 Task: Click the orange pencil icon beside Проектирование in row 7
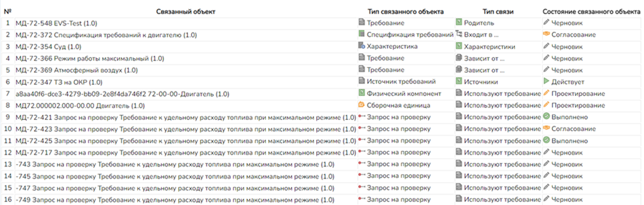[546, 93]
